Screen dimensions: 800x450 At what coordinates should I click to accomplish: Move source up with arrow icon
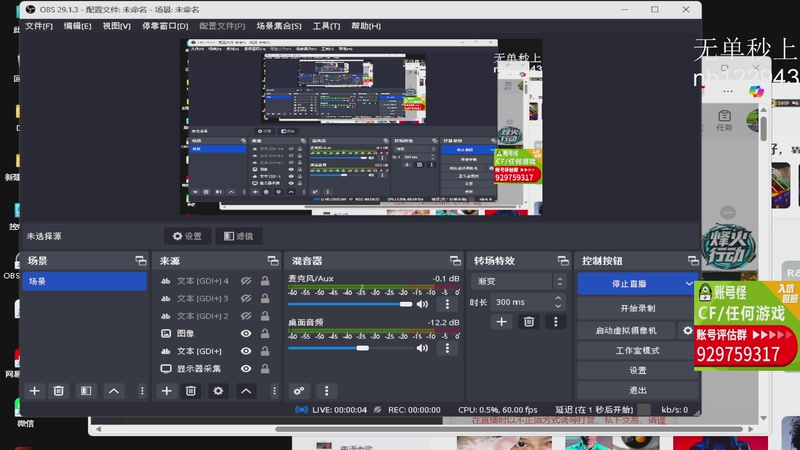point(245,391)
